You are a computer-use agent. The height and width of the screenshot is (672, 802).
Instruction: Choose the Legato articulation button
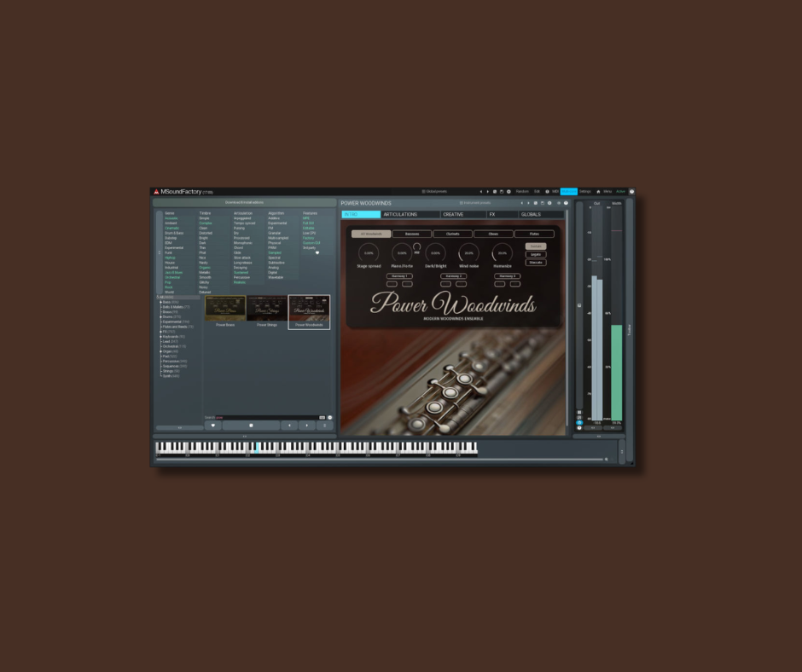(x=536, y=254)
